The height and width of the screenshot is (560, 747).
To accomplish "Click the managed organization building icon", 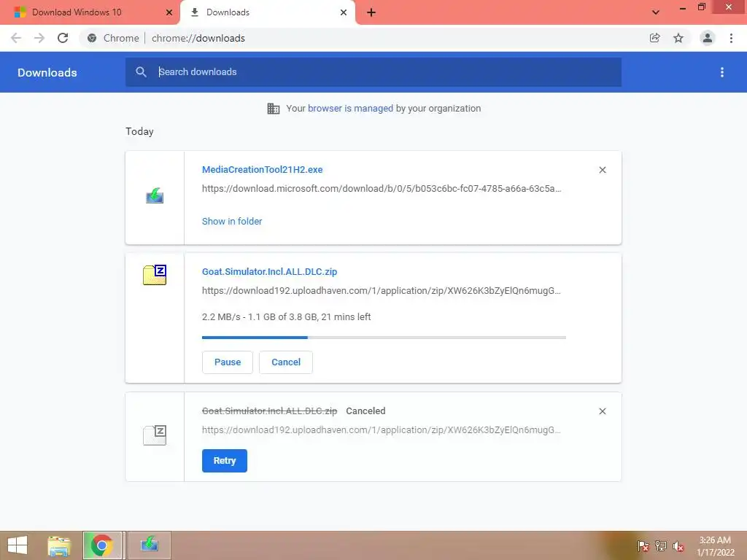I will (274, 109).
